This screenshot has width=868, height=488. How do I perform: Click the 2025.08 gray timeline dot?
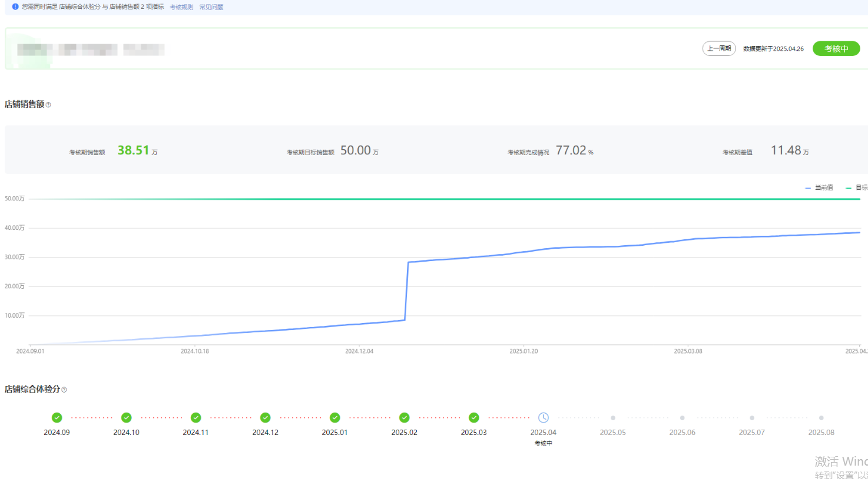[821, 418]
